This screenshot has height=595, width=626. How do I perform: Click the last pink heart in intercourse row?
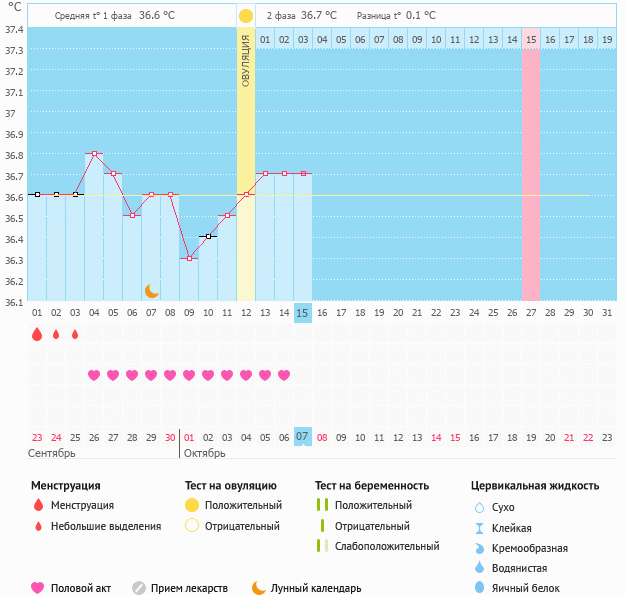[x=284, y=375]
